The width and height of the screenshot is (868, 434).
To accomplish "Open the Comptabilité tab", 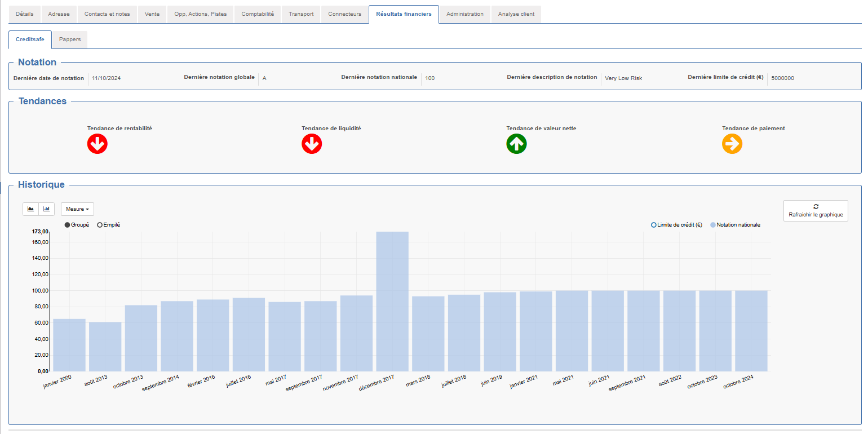I will [258, 14].
